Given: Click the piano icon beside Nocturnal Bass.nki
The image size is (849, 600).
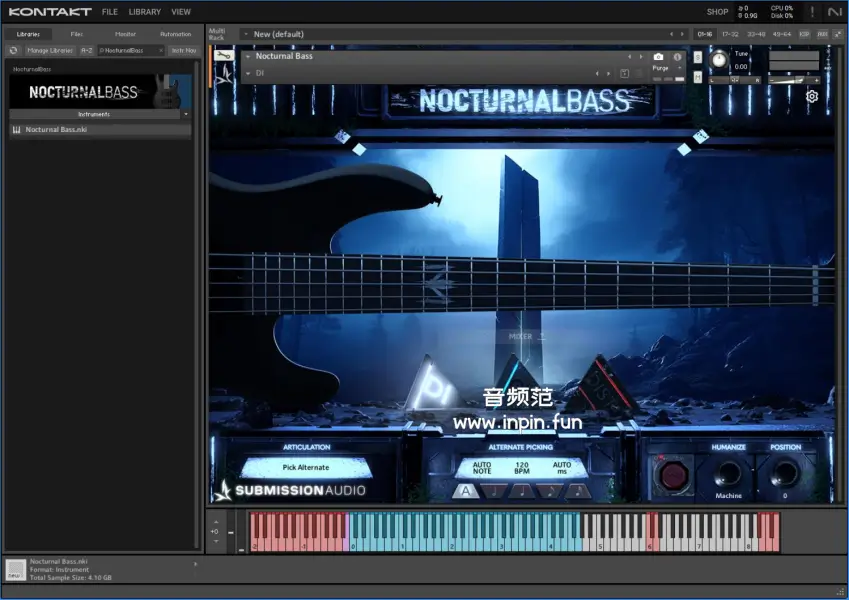Looking at the screenshot, I should [17, 129].
